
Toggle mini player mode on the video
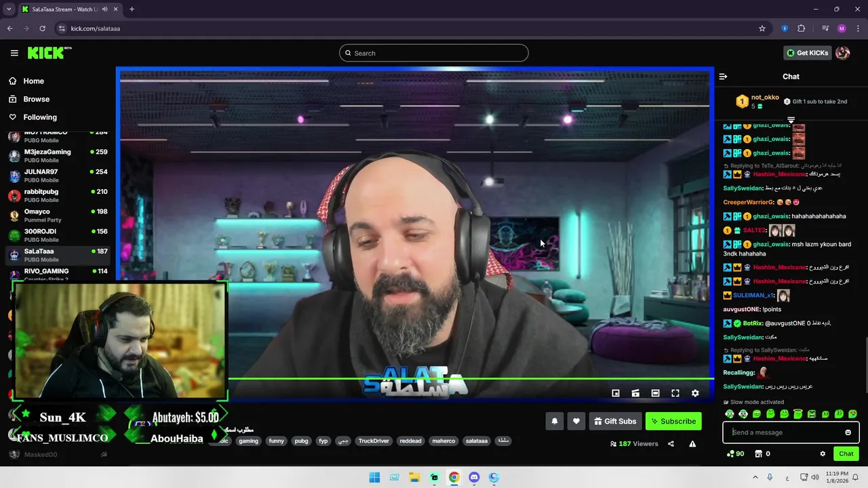click(616, 393)
